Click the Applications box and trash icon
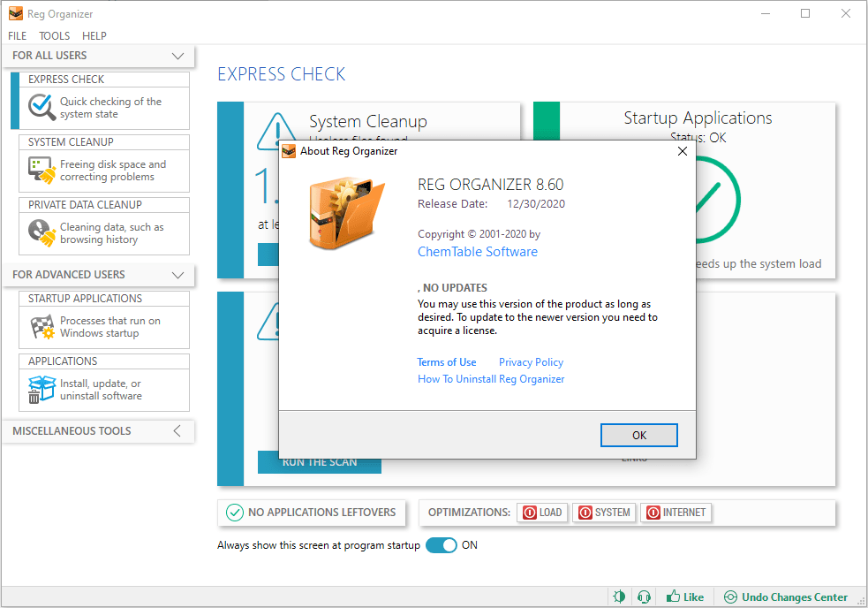This screenshot has width=868, height=608. (x=42, y=389)
